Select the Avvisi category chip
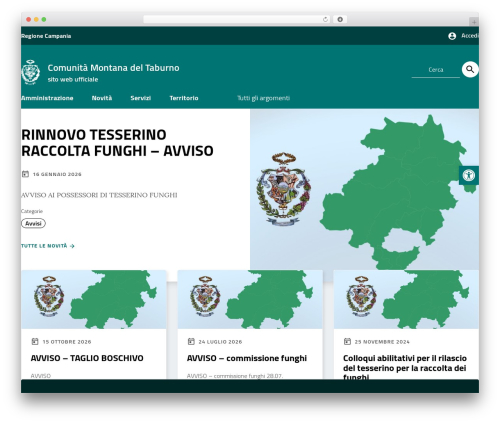 [x=33, y=223]
